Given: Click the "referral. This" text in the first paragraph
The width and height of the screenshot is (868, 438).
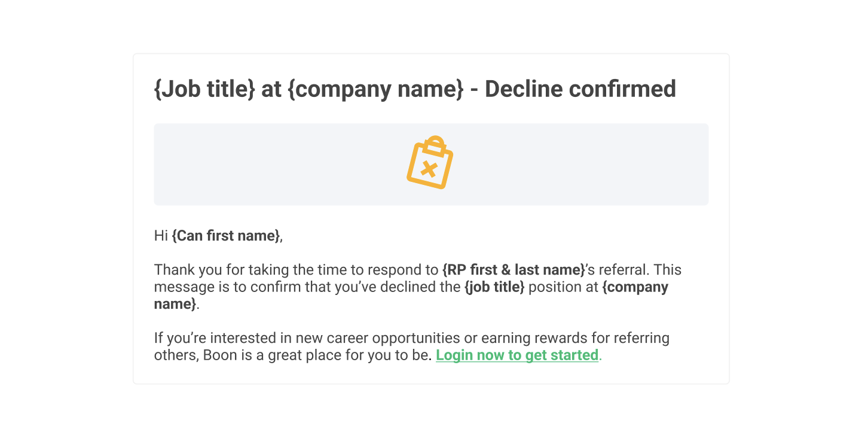Looking at the screenshot, I should (x=639, y=270).
